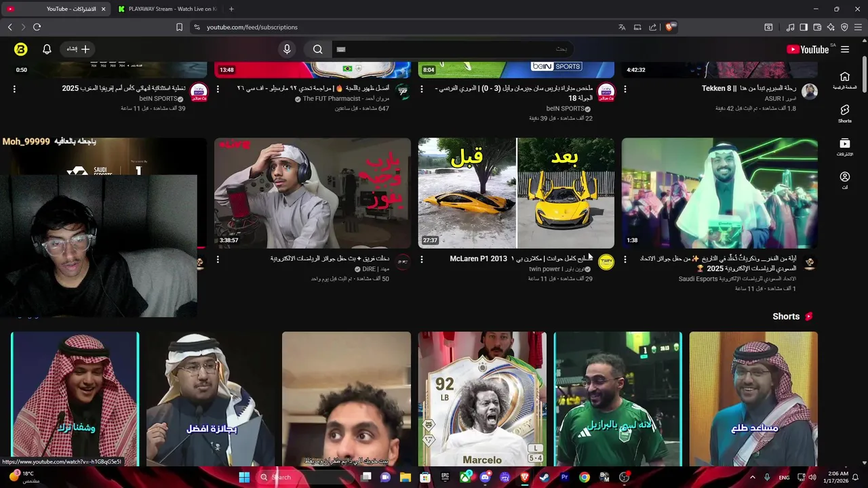Switch to the YouTube browser tab

click(56, 9)
